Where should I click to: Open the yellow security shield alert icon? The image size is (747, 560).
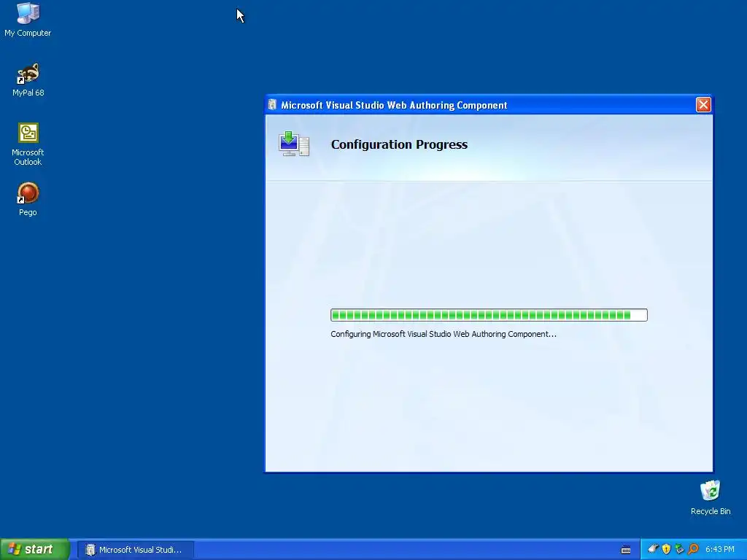click(x=666, y=549)
